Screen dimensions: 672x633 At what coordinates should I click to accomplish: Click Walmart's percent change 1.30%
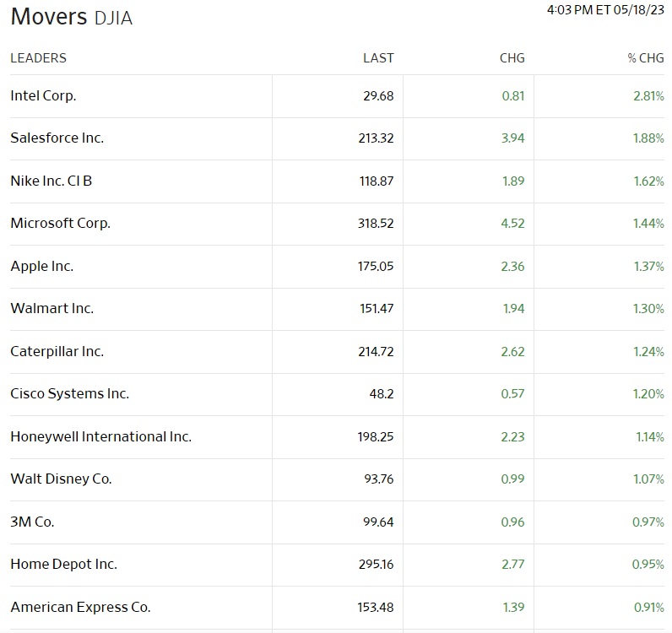coord(649,309)
